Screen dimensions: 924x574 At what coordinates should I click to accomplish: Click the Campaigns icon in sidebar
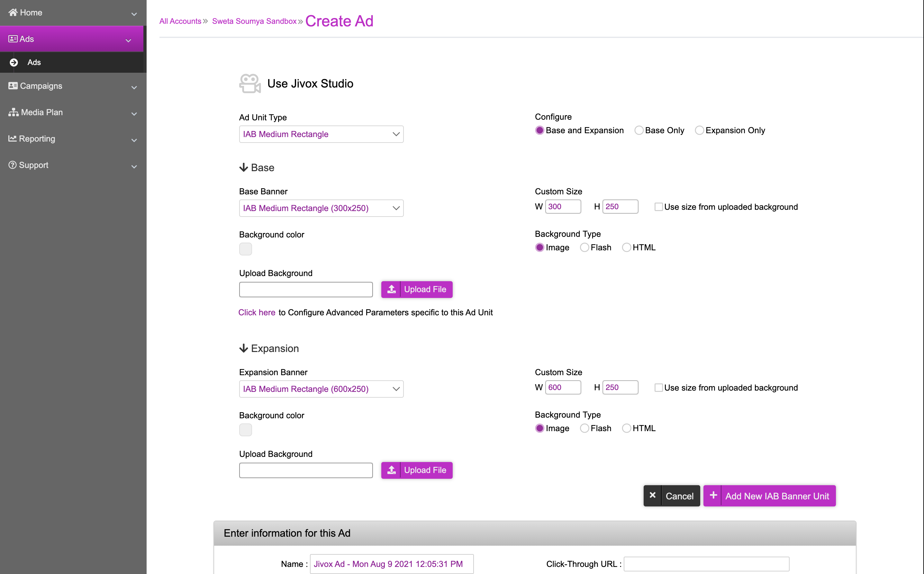tap(13, 86)
